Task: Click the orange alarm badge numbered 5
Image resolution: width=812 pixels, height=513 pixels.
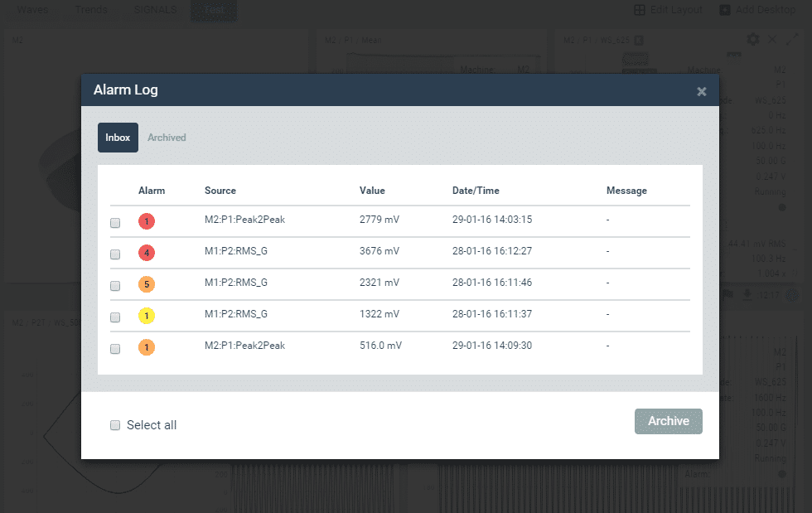Action: click(x=147, y=284)
